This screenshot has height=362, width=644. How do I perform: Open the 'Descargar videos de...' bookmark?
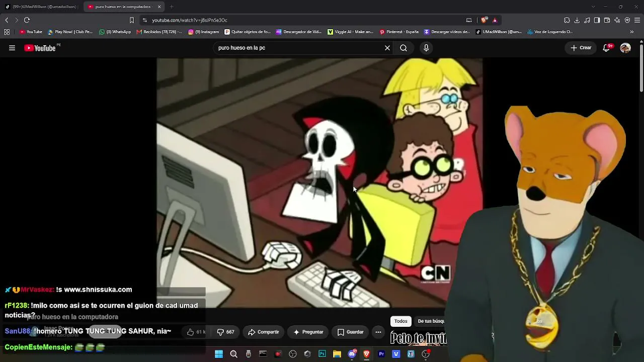447,32
